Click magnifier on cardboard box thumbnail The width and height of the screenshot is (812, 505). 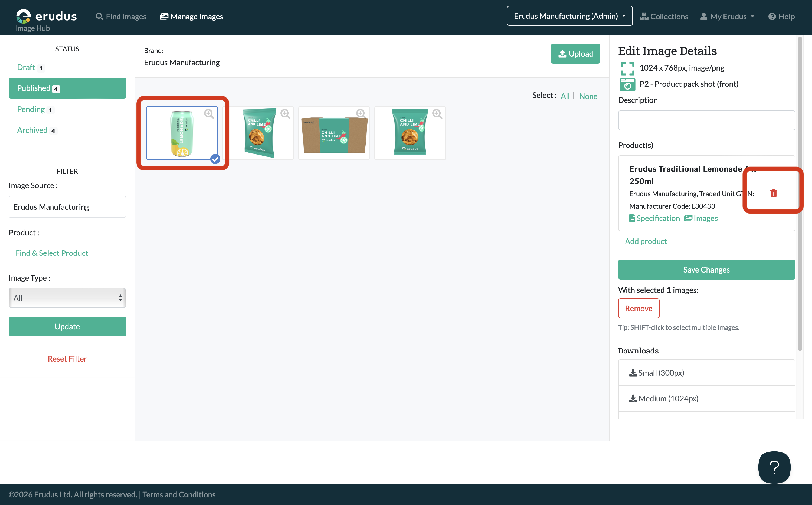point(361,114)
